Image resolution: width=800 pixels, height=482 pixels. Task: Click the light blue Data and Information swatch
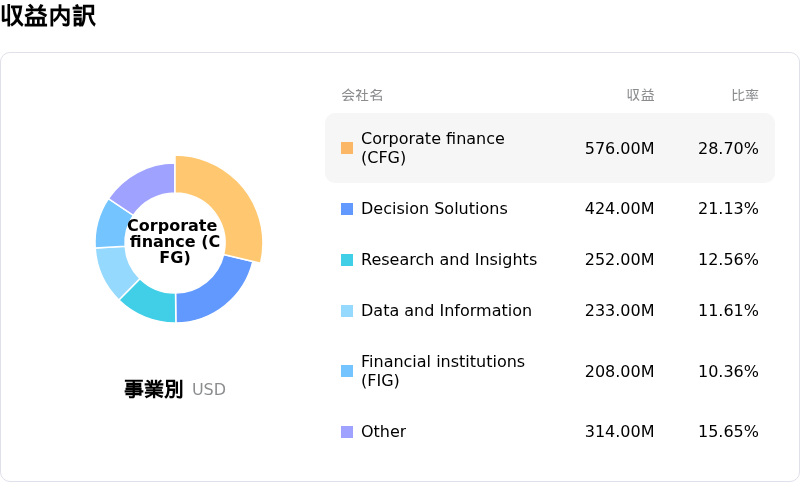pos(347,311)
